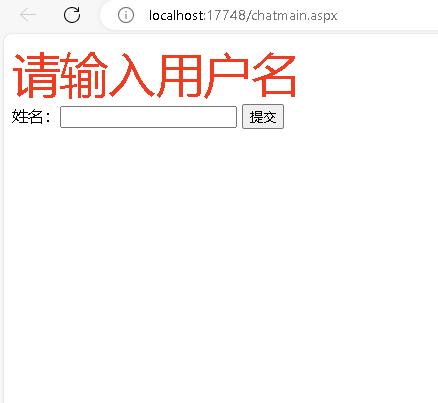The height and width of the screenshot is (403, 438).
Task: Click the 输 character in the red heading
Action: click(x=83, y=76)
